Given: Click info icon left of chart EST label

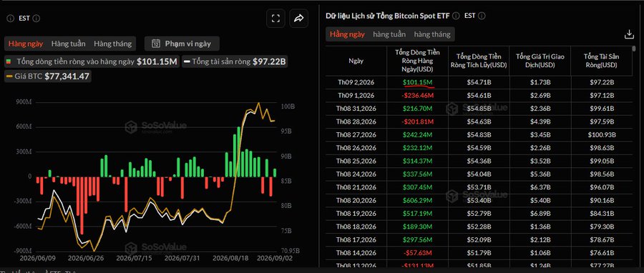Looking at the screenshot, I should [10, 19].
